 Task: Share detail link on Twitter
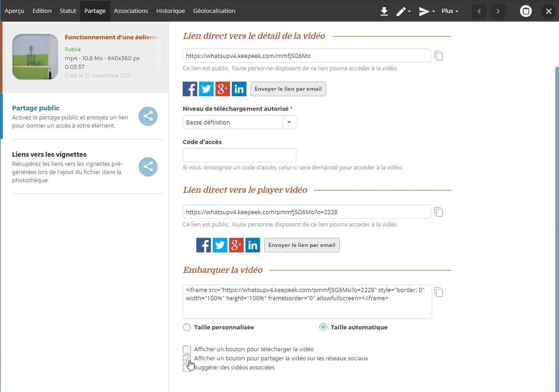click(x=206, y=89)
